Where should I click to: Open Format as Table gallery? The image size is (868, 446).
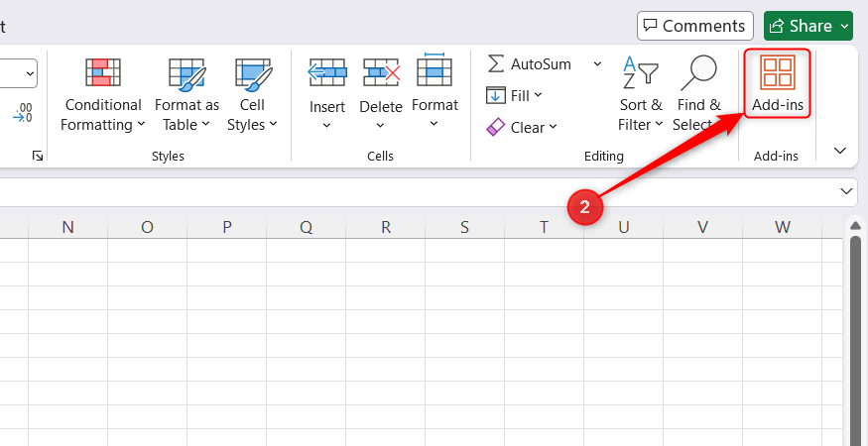point(186,94)
